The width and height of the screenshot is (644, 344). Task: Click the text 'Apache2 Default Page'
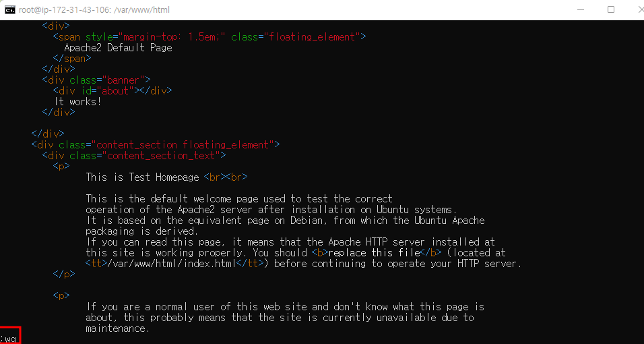(119, 48)
